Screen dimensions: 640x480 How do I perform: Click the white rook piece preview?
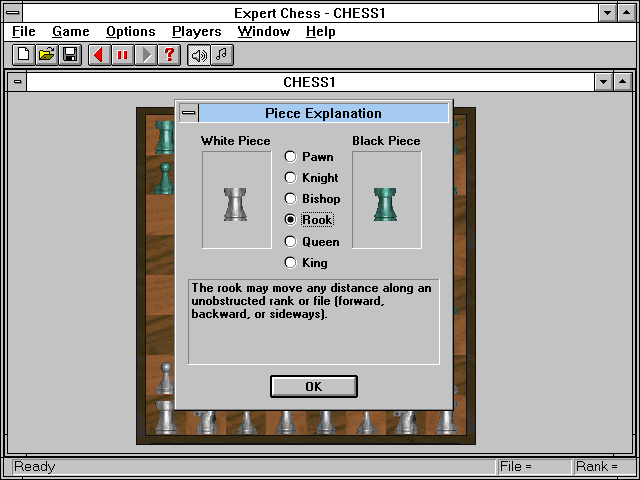[236, 201]
